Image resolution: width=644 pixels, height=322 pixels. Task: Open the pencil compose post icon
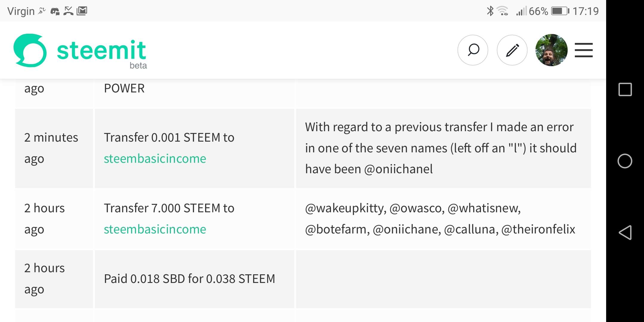[x=512, y=50]
